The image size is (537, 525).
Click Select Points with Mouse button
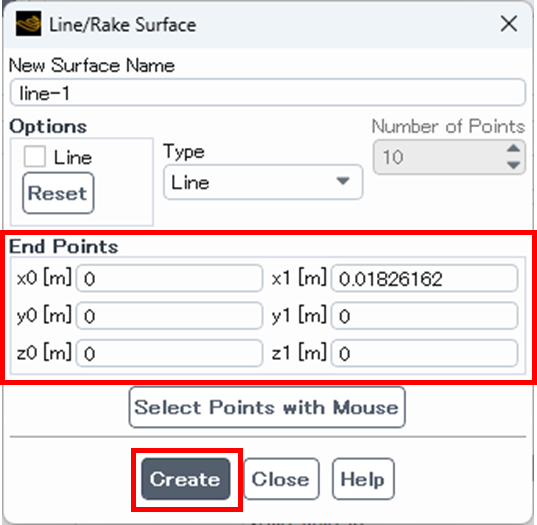point(267,407)
